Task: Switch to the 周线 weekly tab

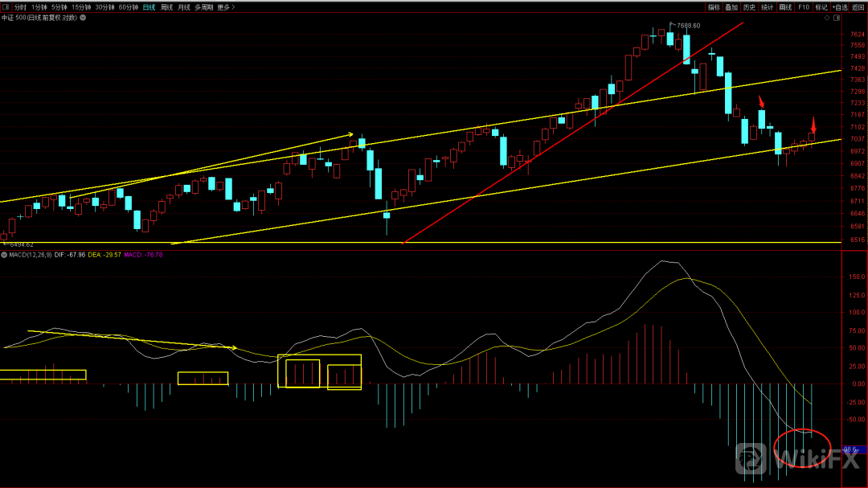Action: 166,7
